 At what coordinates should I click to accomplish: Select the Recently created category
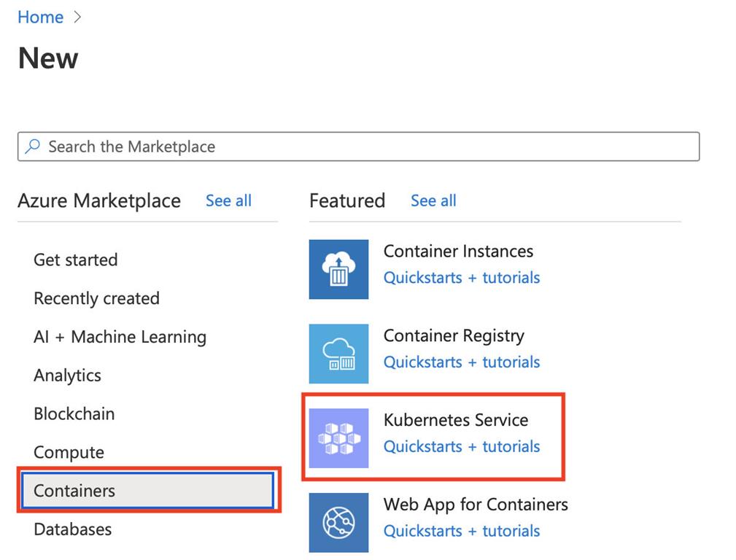[96, 298]
